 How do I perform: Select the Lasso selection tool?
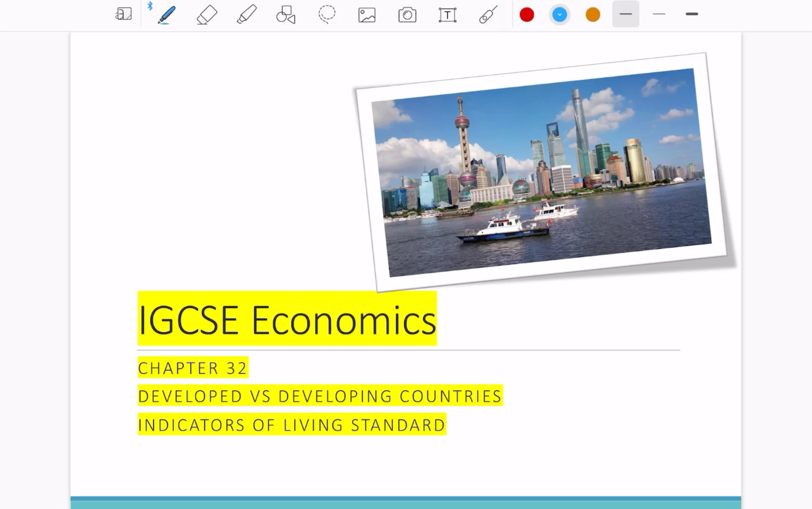point(327,14)
